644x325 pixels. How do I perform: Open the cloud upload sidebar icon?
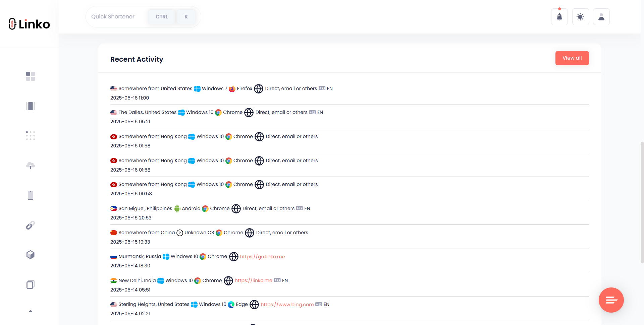pyautogui.click(x=31, y=166)
